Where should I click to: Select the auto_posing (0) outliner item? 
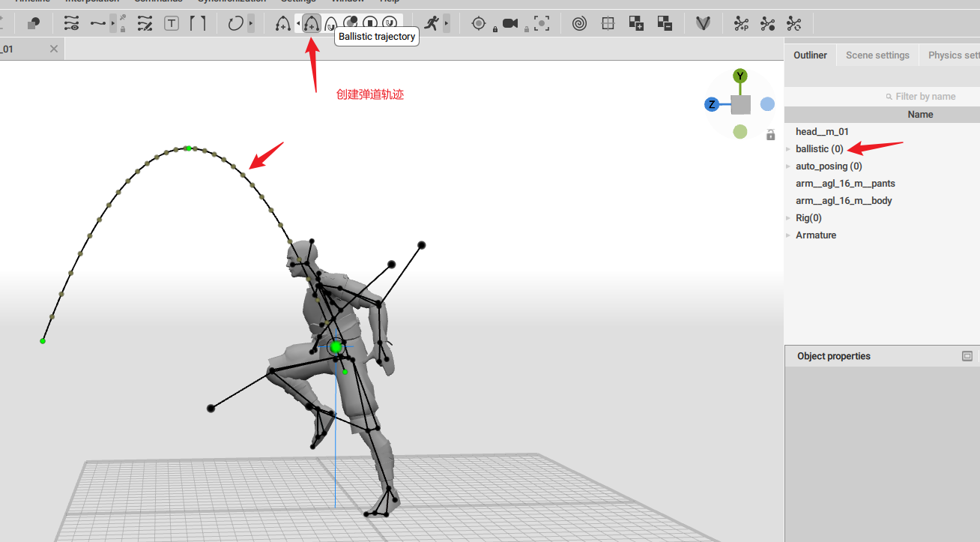pos(829,166)
